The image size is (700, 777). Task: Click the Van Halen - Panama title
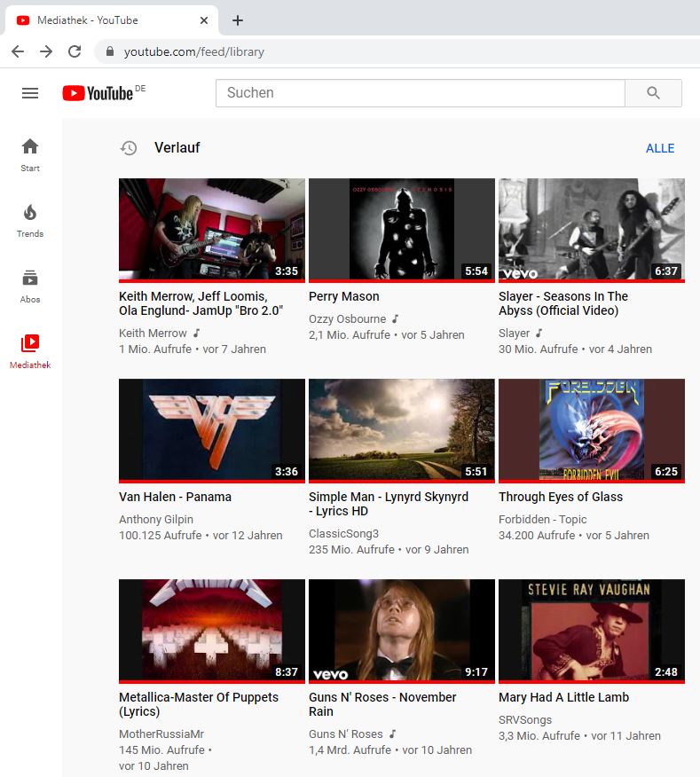click(175, 497)
